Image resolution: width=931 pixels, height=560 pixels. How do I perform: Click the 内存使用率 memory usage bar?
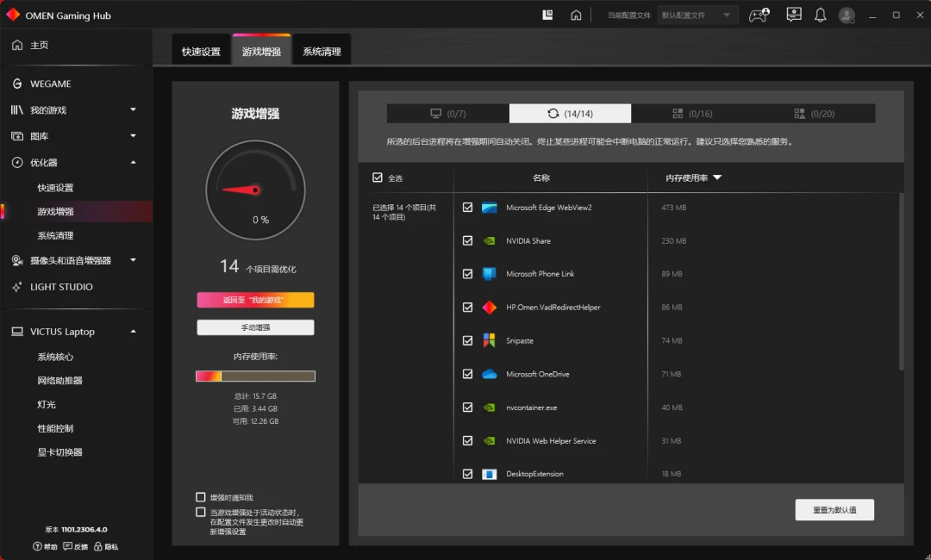coord(255,376)
